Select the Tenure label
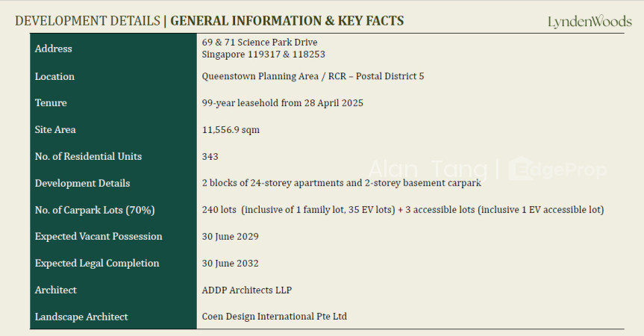This screenshot has width=644, height=336. tap(51, 103)
